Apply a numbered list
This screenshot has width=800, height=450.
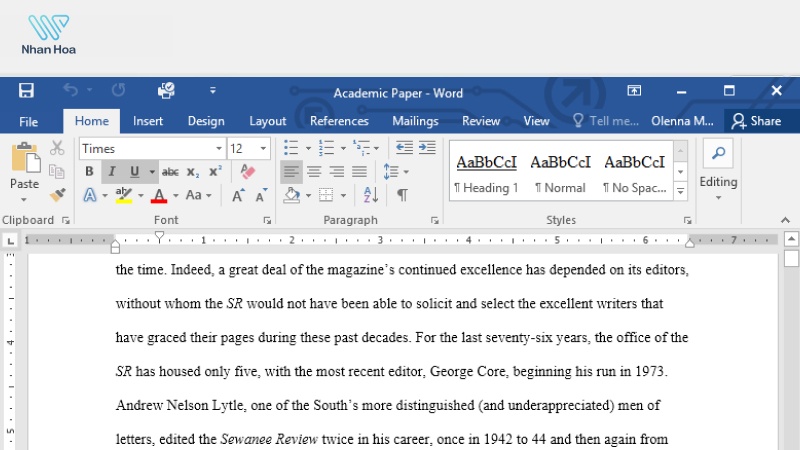pos(326,148)
